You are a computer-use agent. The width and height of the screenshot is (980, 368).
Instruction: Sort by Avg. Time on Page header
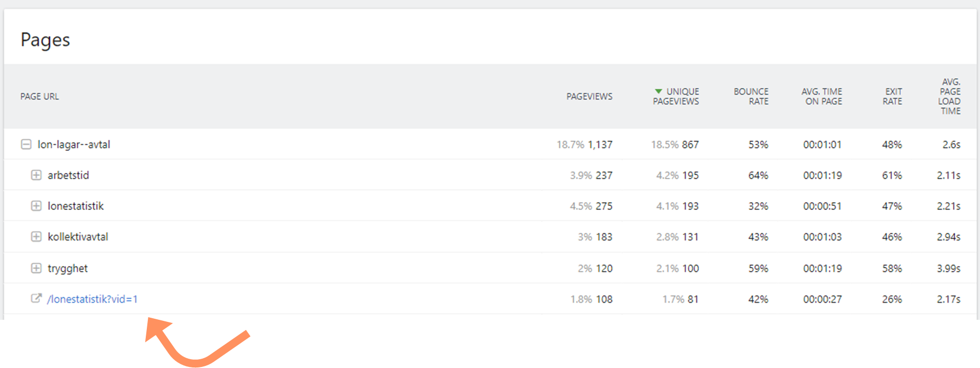[x=822, y=96]
